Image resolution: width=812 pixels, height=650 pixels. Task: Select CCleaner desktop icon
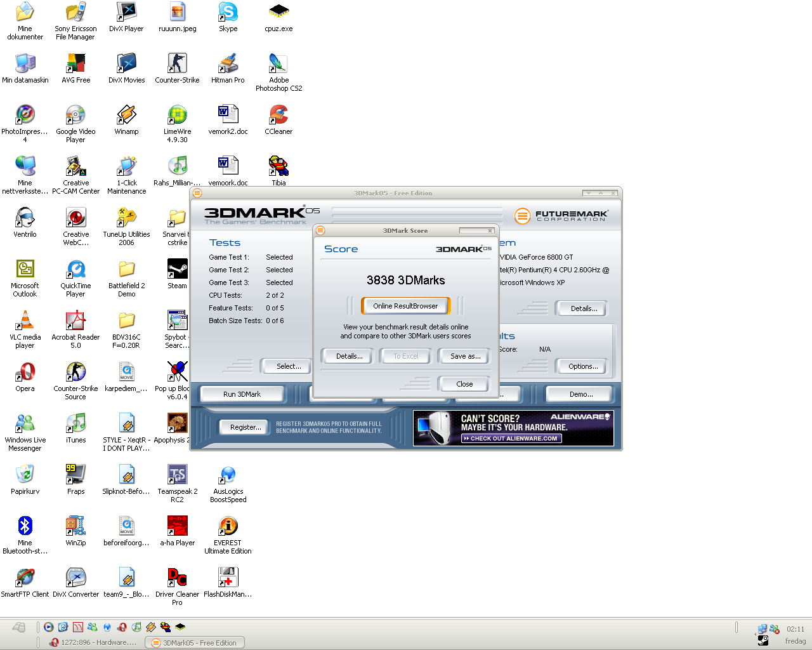[x=278, y=120]
